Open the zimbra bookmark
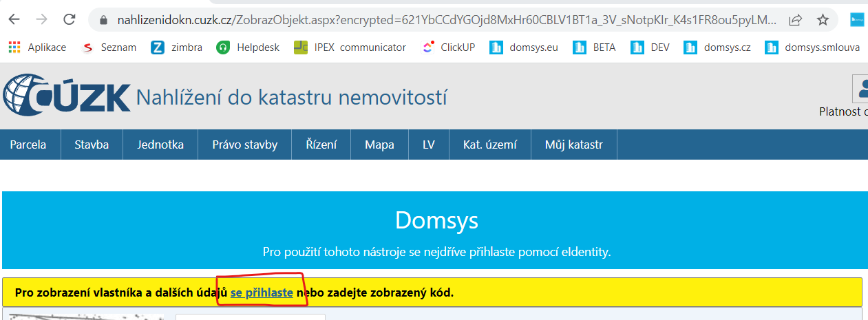This screenshot has width=868, height=320. click(x=176, y=47)
